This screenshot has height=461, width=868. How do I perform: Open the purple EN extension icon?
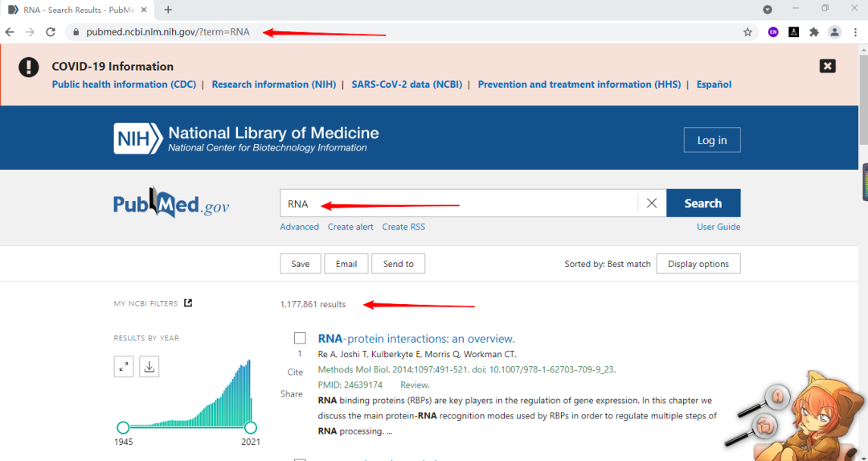(x=773, y=32)
